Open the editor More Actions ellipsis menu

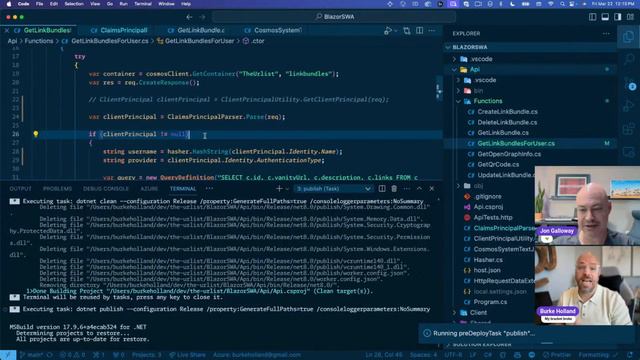click(432, 31)
